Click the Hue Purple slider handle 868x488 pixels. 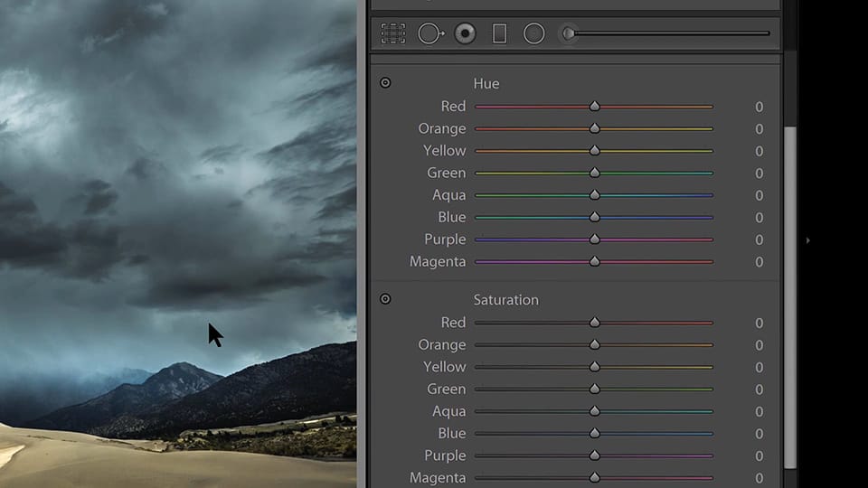[595, 239]
